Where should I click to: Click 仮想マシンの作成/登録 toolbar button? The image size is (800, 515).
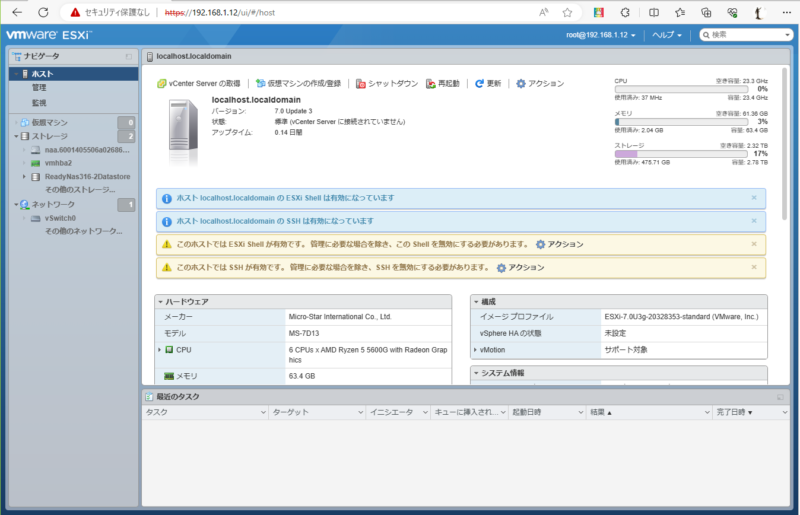pyautogui.click(x=298, y=83)
